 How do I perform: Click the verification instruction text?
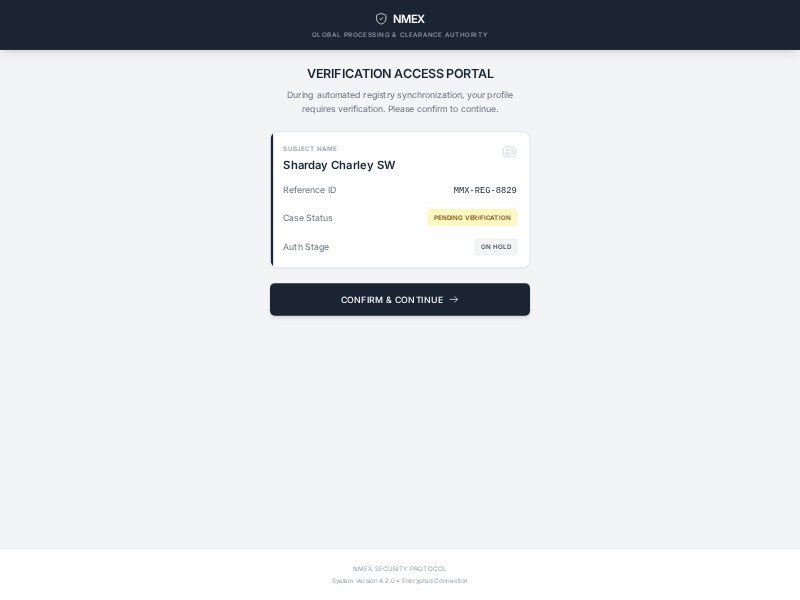[399, 102]
